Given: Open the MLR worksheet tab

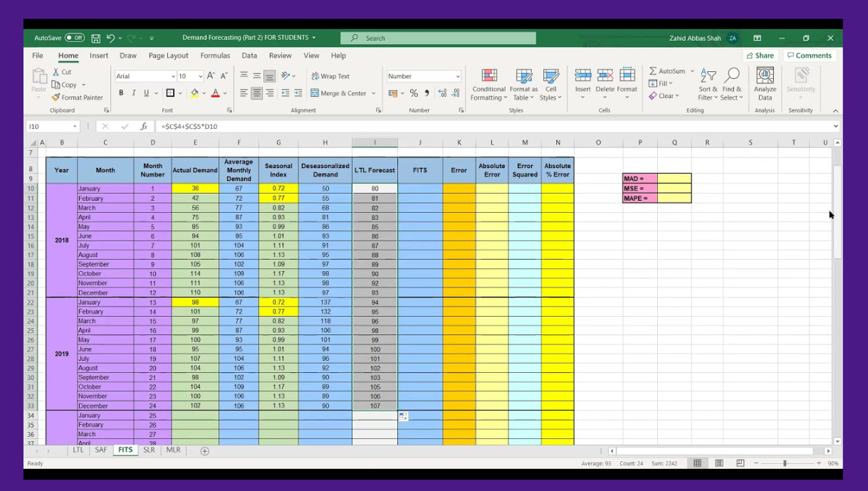Looking at the screenshot, I should pyautogui.click(x=172, y=450).
